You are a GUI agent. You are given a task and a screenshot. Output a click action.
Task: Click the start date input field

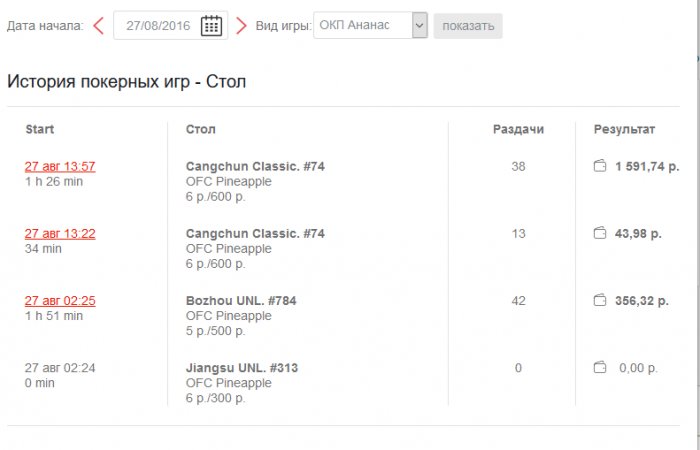pyautogui.click(x=160, y=26)
